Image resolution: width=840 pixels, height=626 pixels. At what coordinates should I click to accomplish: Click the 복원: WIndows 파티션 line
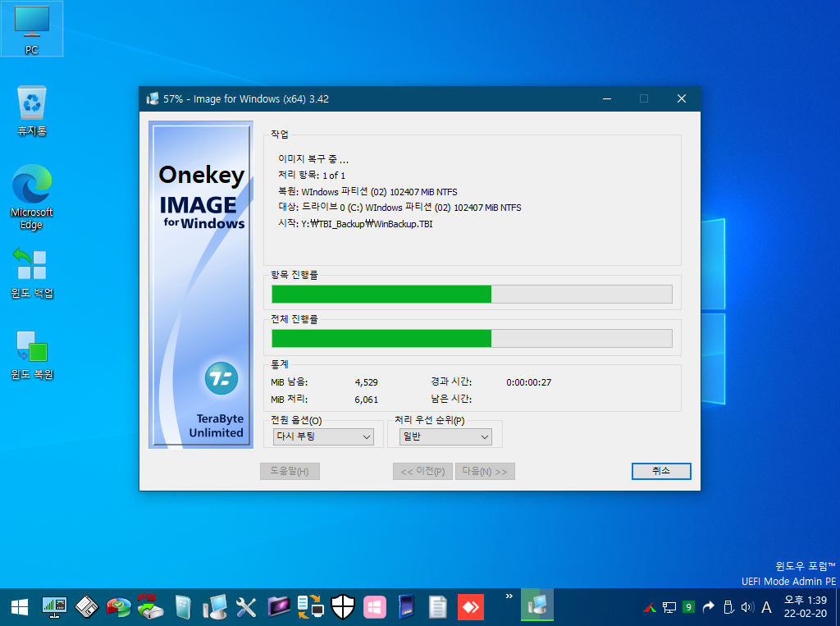coord(367,191)
